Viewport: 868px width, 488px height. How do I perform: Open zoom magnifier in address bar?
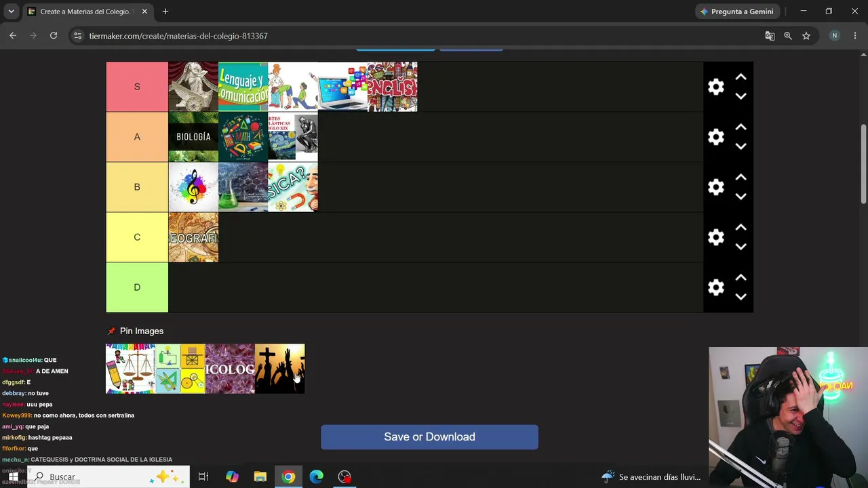coord(788,36)
